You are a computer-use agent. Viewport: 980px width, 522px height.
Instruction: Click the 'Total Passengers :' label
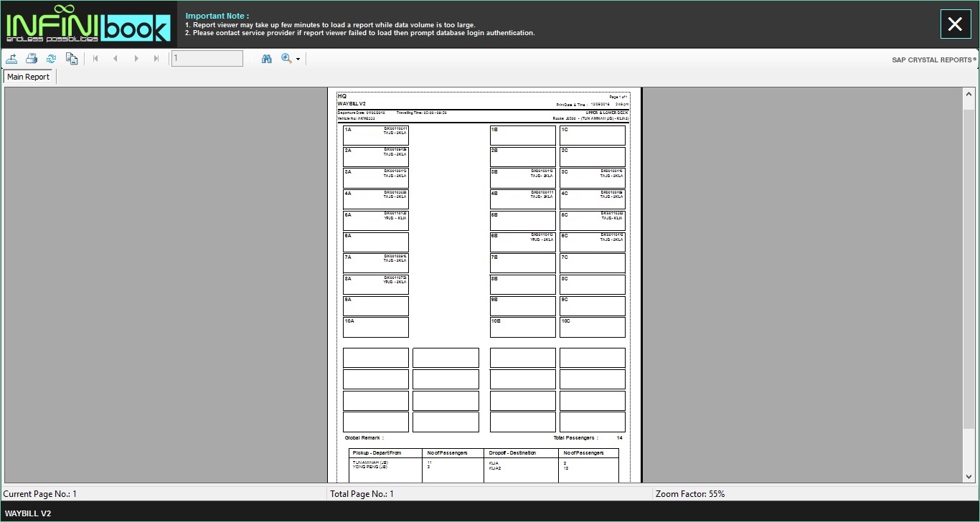pos(575,437)
